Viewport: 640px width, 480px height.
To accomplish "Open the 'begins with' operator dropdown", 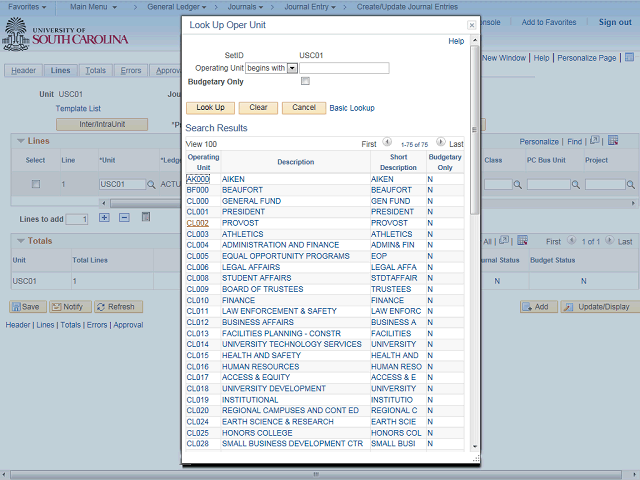I will (292, 68).
